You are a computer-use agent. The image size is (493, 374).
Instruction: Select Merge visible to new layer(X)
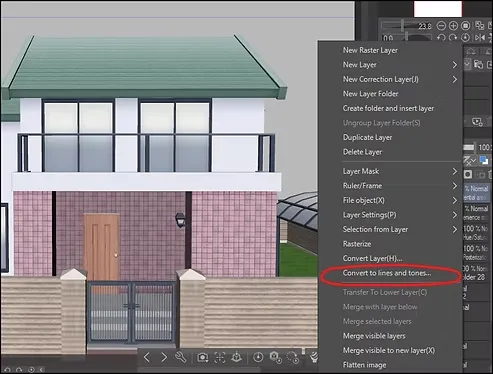[389, 350]
